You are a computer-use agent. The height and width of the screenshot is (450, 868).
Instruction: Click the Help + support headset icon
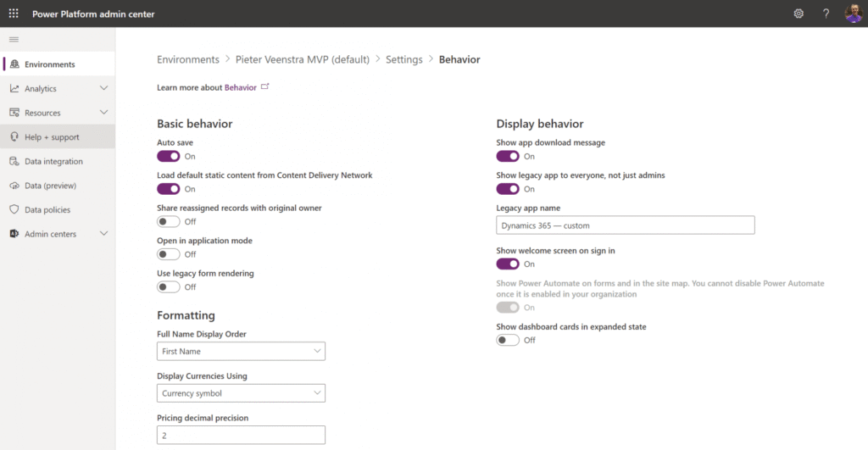click(14, 136)
